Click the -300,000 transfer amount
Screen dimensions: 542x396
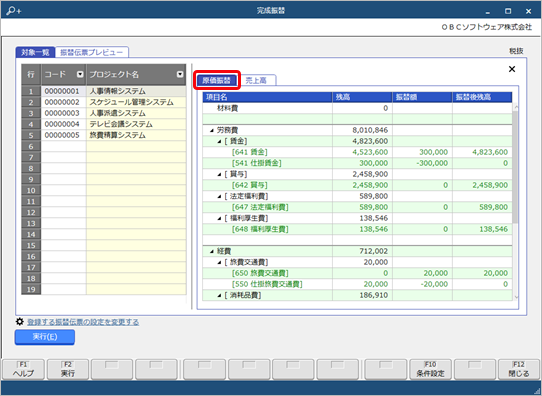(x=432, y=163)
